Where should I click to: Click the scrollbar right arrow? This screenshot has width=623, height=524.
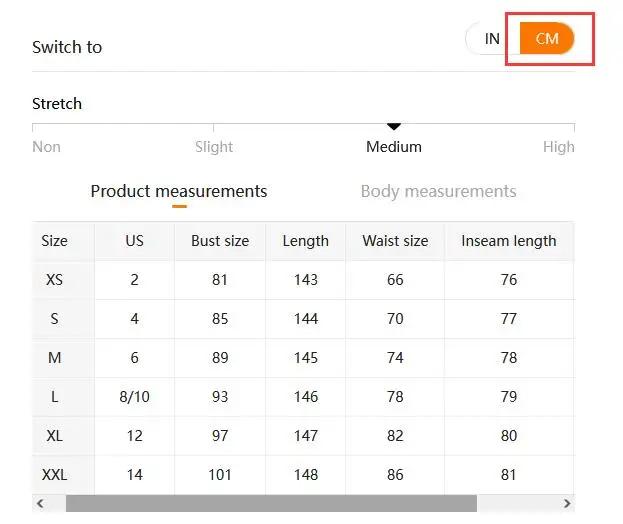(567, 504)
